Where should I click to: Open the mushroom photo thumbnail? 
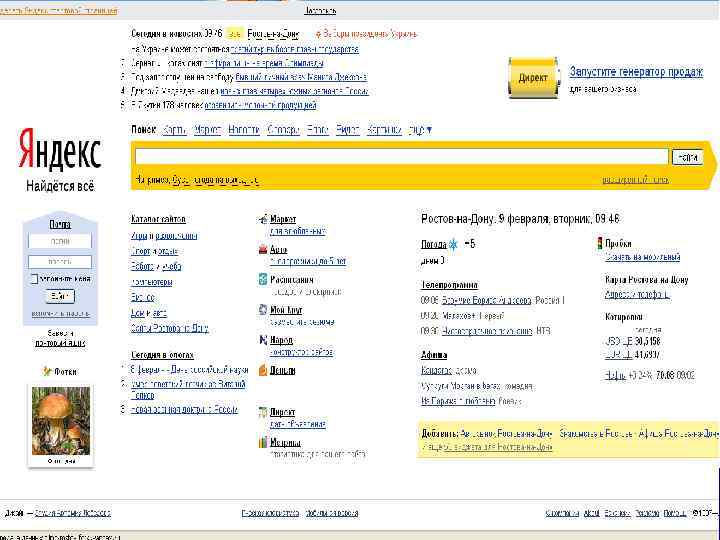pyautogui.click(x=61, y=421)
